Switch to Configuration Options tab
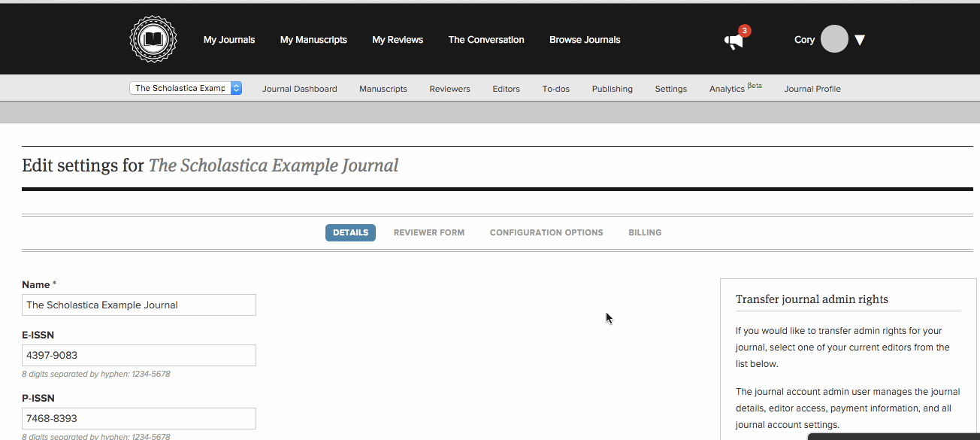980x440 pixels. [x=546, y=232]
